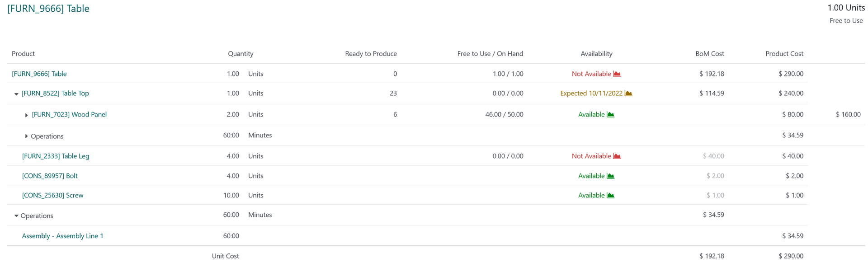
Task: Open [FURN_9666] Table product row link
Action: (39, 74)
